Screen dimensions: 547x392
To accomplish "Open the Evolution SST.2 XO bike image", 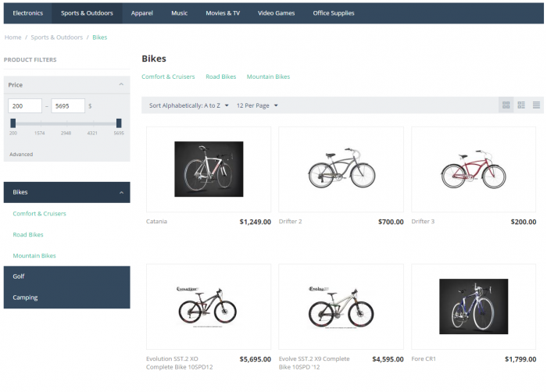I will pos(209,307).
